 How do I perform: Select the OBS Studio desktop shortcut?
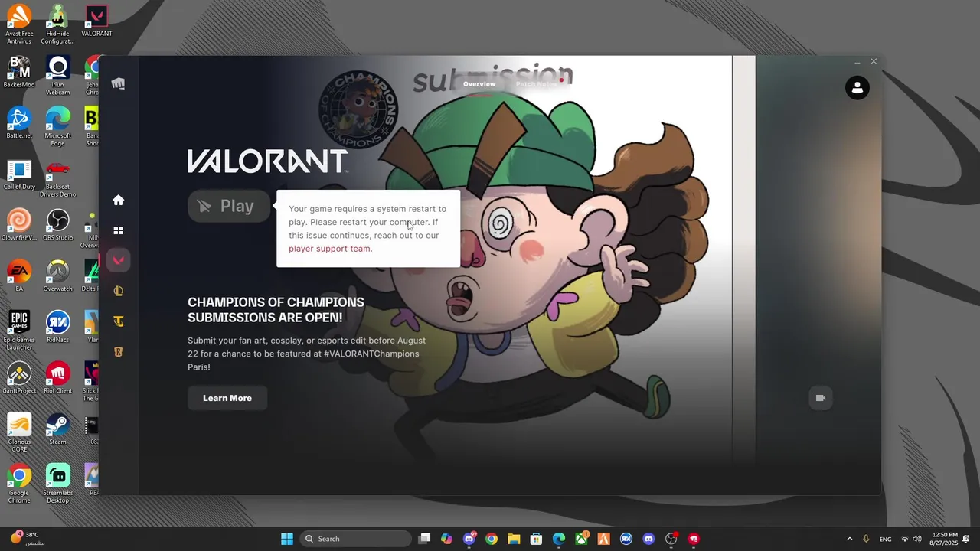57,225
